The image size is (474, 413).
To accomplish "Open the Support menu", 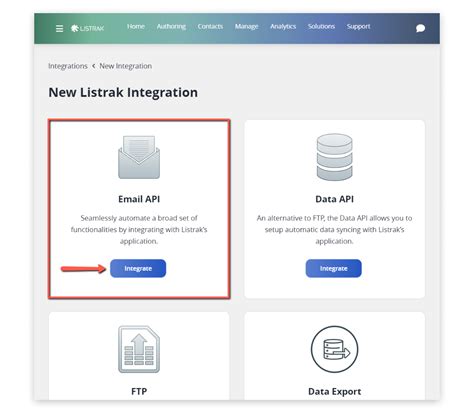I will [358, 26].
